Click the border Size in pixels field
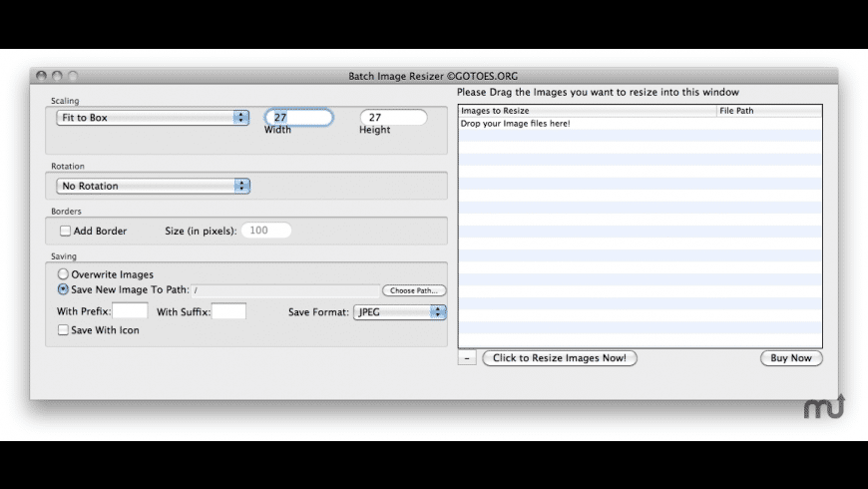Screen dimensions: 868x489 point(266,231)
